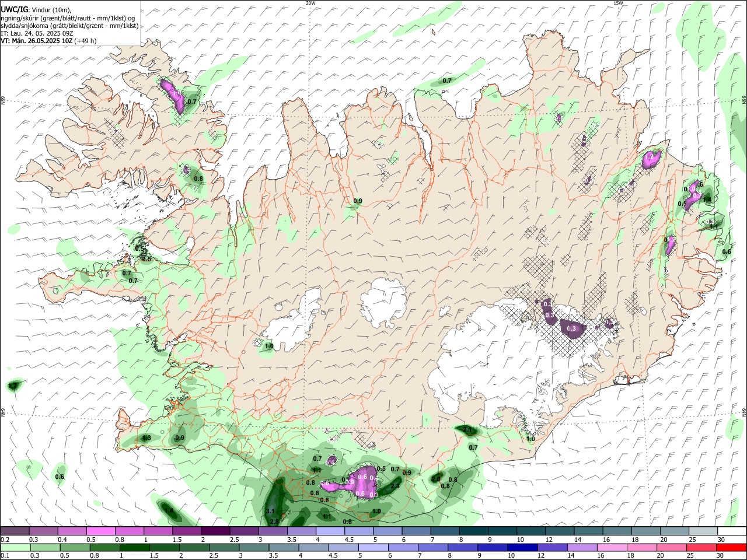Click rain legend swatch between 0.1 and 0.3
The height and width of the screenshot is (560, 747).
pos(15,548)
